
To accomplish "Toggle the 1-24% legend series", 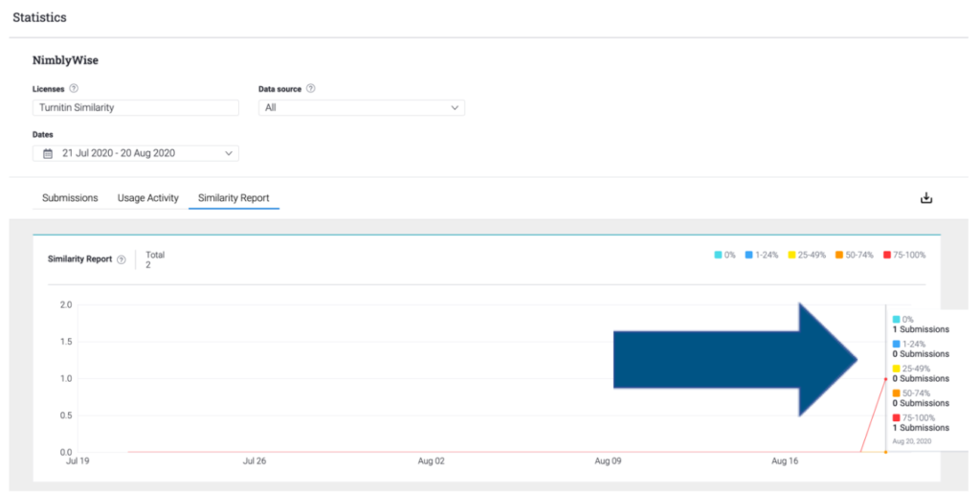I will coord(761,255).
